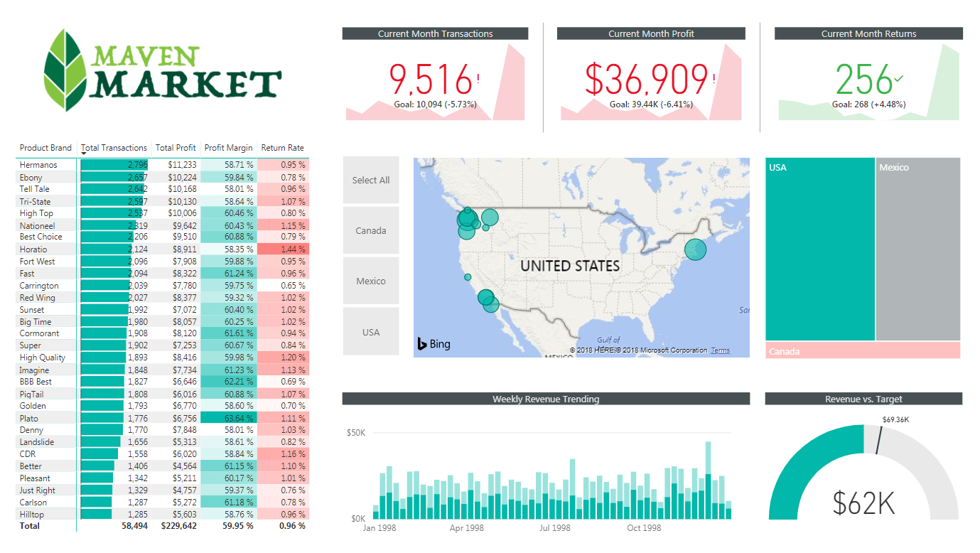
Task: Click the Weekly Revenue Trending title
Action: 546,399
